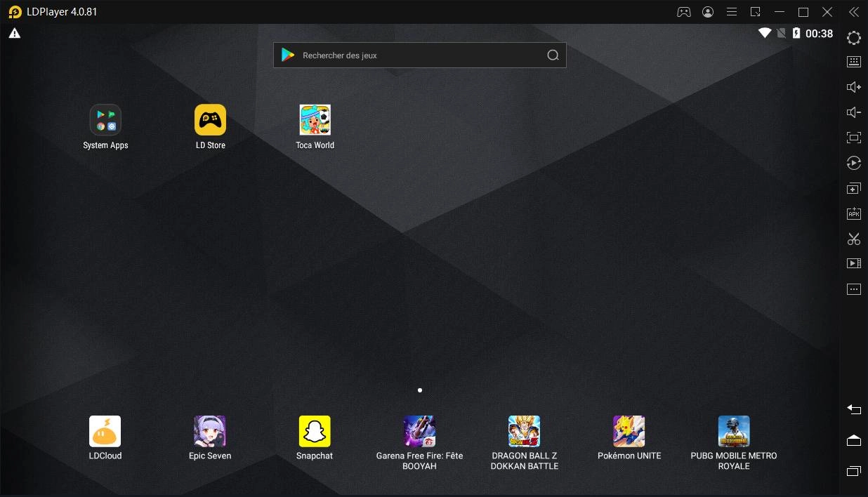Install APK via sidebar APK button

tap(854, 214)
